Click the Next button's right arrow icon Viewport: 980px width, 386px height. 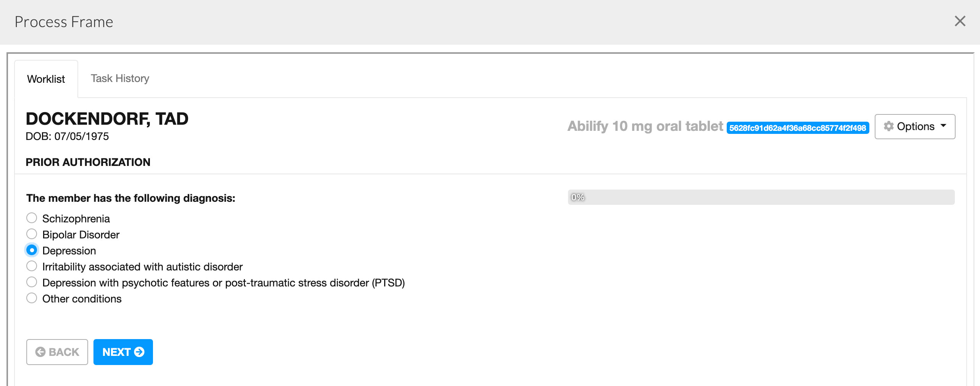point(140,352)
